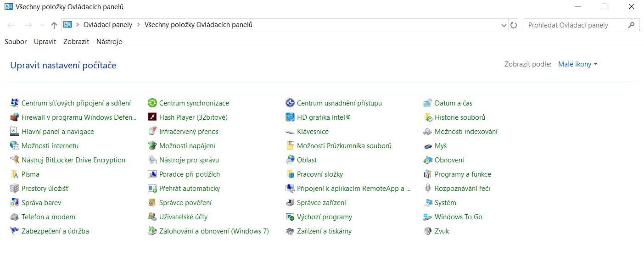Image resolution: width=644 pixels, height=267 pixels.
Task: Open the Pracovní složky link
Action: 320,174
